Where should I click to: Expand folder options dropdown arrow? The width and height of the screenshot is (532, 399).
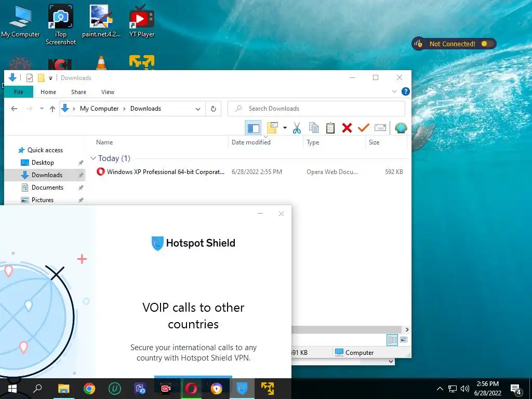pyautogui.click(x=285, y=128)
